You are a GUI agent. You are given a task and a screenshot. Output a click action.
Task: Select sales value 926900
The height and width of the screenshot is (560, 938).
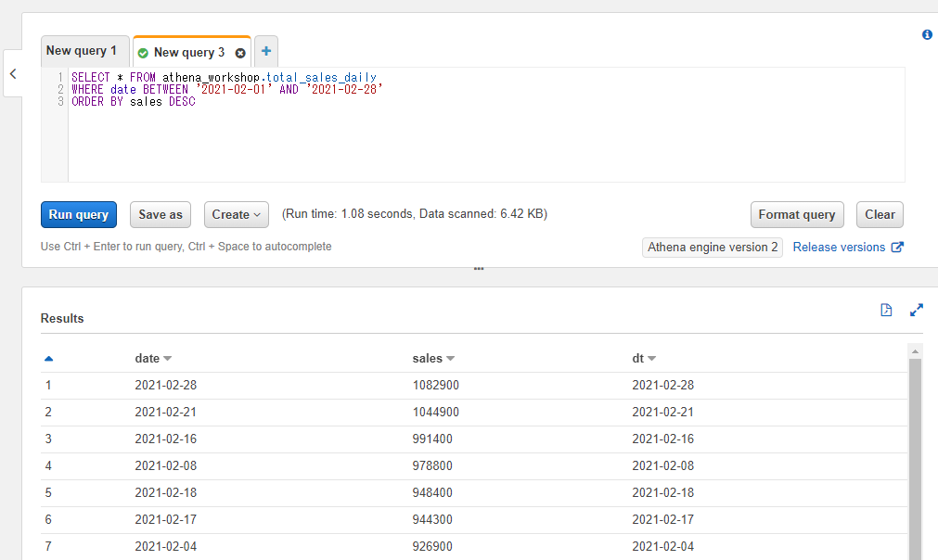tap(432, 547)
